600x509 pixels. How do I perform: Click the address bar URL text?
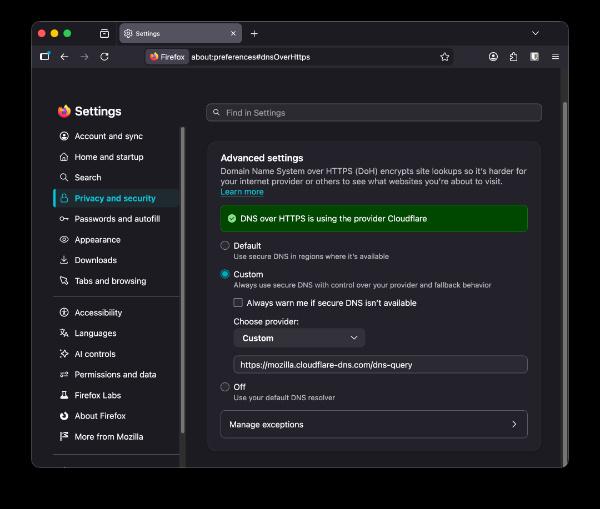(251, 57)
